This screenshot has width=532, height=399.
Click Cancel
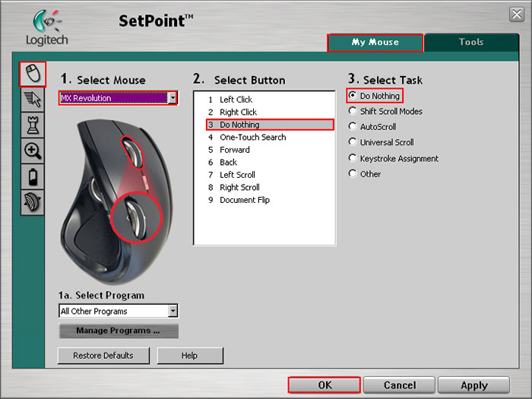(399, 385)
